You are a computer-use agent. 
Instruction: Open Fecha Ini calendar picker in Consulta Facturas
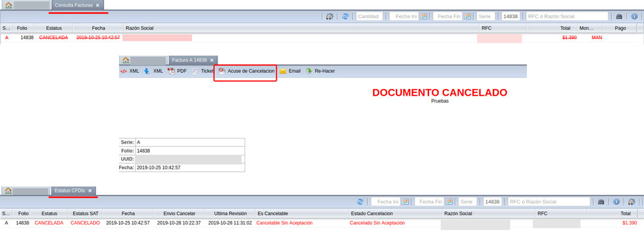424,16
